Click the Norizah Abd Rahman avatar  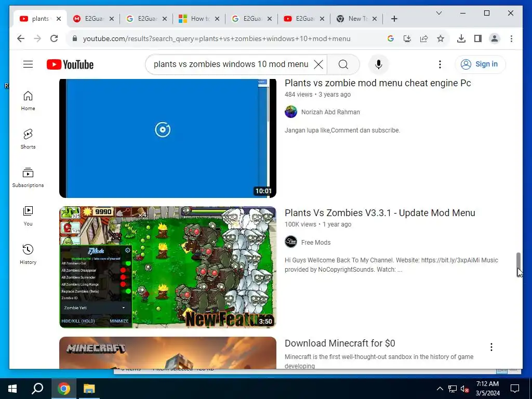pos(291,112)
